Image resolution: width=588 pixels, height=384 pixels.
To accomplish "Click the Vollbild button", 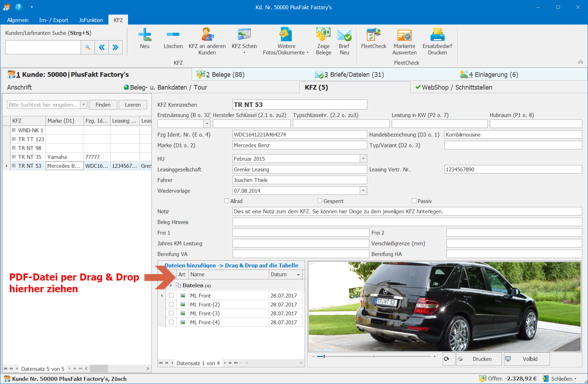I will pyautogui.click(x=526, y=359).
